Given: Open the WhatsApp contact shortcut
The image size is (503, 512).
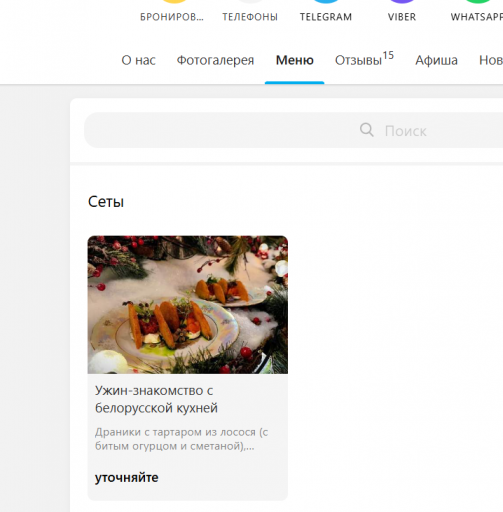Looking at the screenshot, I should point(477,13).
